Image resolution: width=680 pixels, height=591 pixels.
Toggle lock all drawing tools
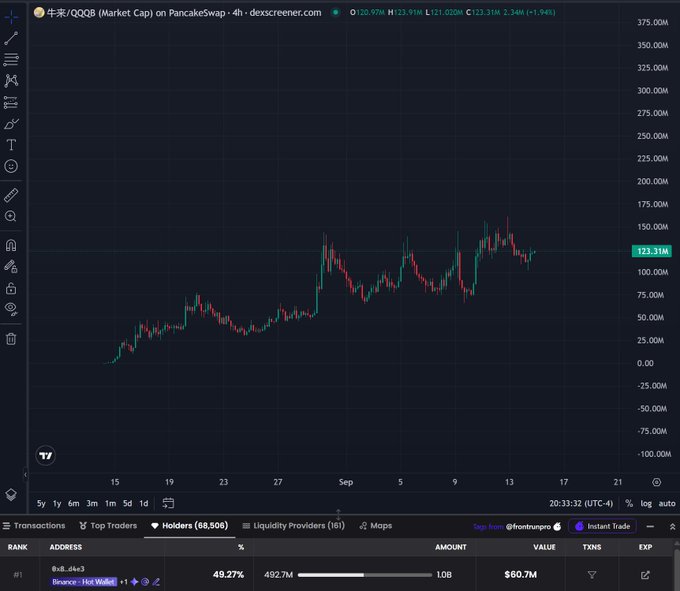pyautogui.click(x=11, y=288)
